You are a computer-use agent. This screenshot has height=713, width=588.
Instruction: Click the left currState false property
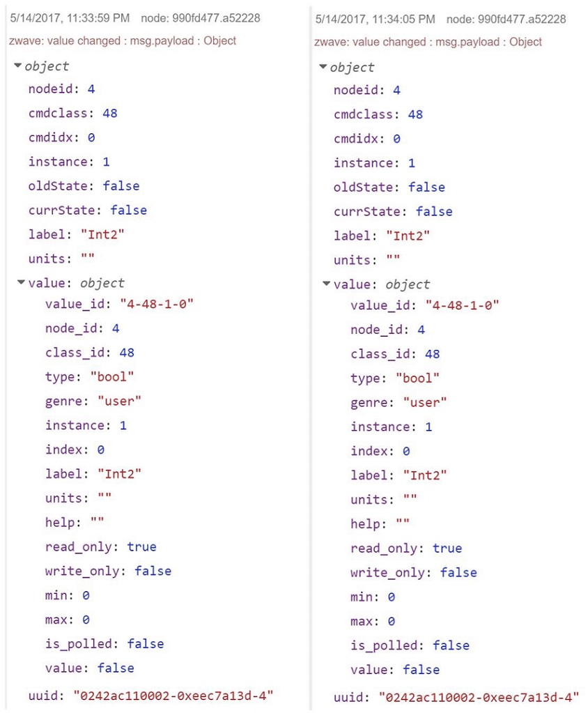[88, 210]
